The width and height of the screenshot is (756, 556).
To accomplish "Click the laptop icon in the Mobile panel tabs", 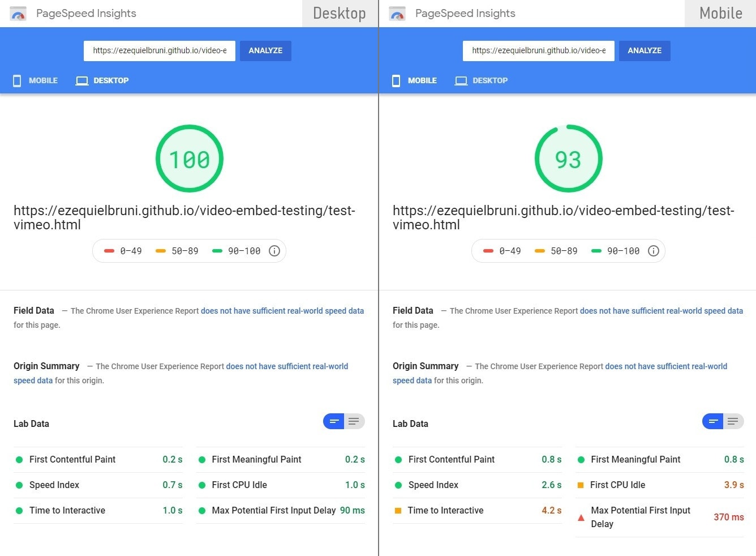I will click(461, 80).
